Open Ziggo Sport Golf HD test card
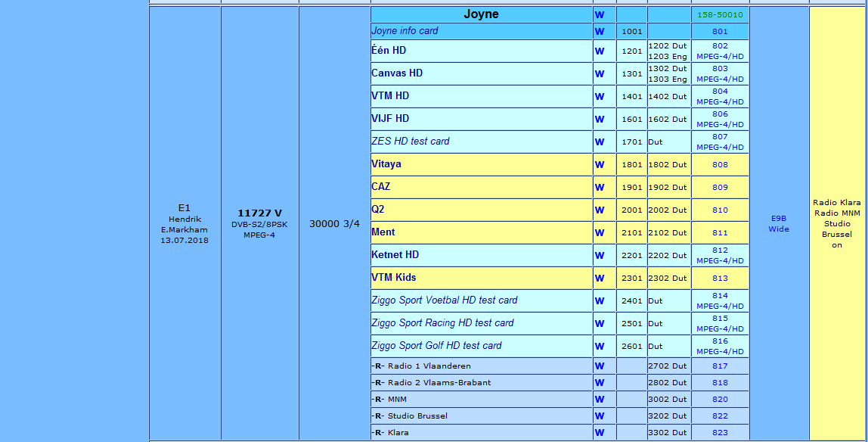The image size is (868, 442). [x=436, y=346]
